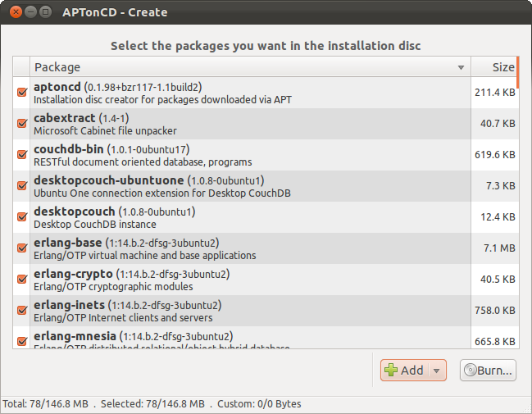Click the disc icon on Burn button

[471, 370]
